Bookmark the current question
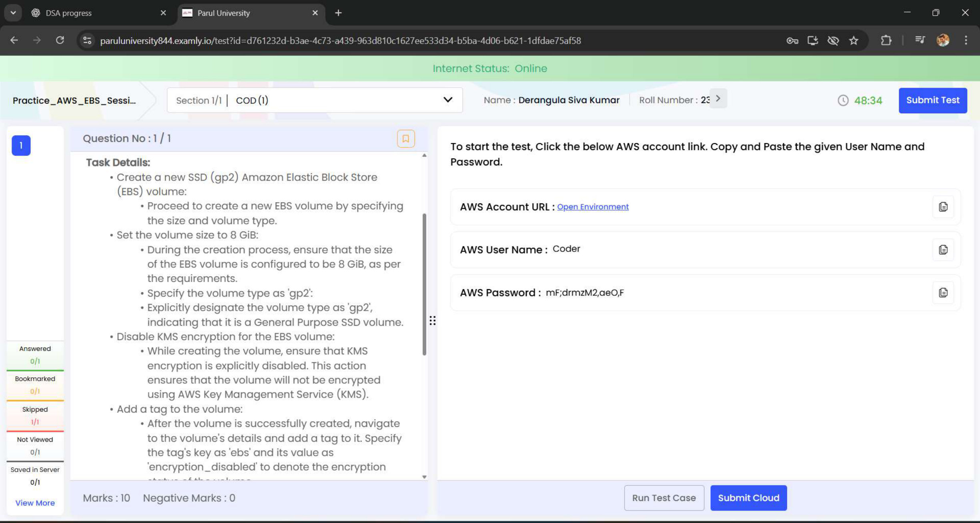Image resolution: width=980 pixels, height=523 pixels. click(x=405, y=139)
